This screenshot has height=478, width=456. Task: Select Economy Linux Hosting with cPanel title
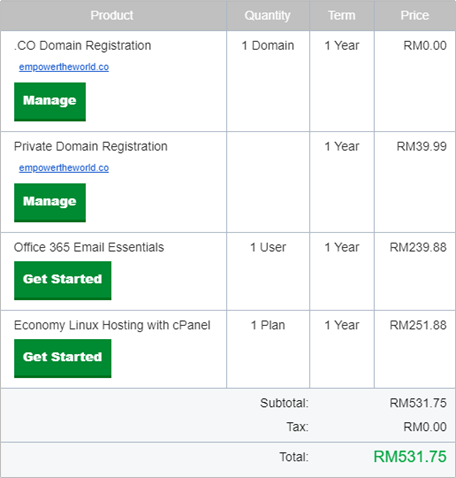(112, 325)
